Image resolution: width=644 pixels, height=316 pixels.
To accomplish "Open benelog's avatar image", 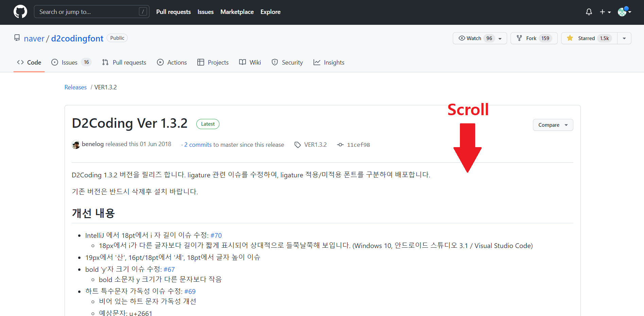I will (76, 144).
